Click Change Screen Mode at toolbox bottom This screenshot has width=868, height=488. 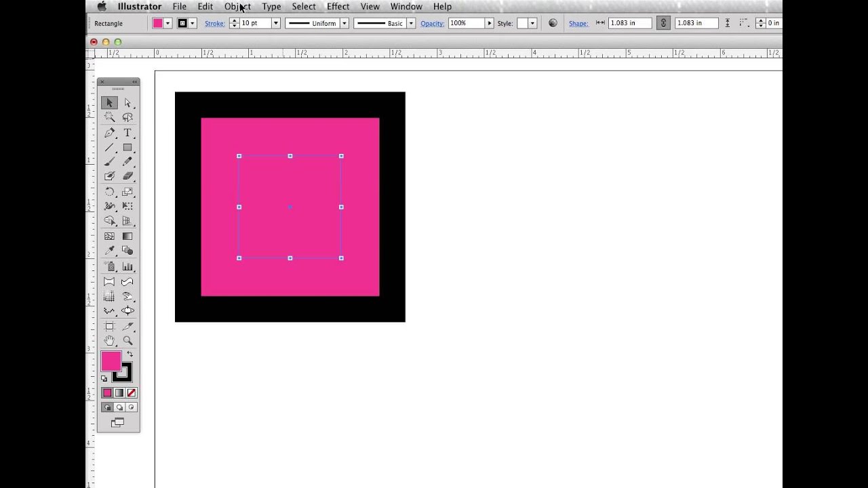point(118,423)
